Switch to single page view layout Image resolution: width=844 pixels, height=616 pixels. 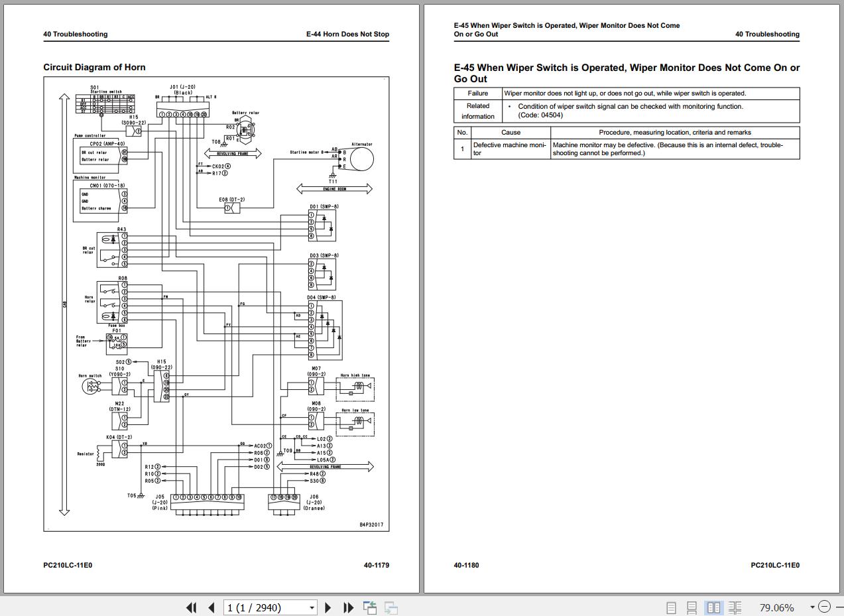(671, 607)
